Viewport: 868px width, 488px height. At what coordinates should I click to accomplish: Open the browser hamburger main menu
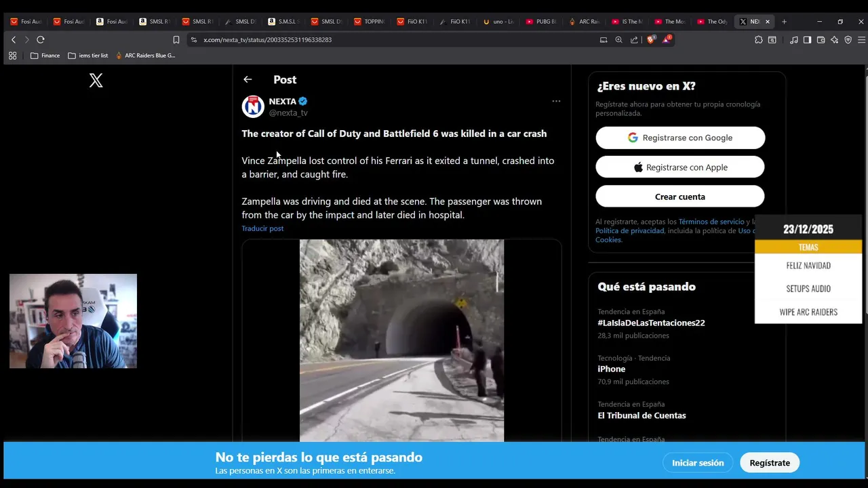861,40
